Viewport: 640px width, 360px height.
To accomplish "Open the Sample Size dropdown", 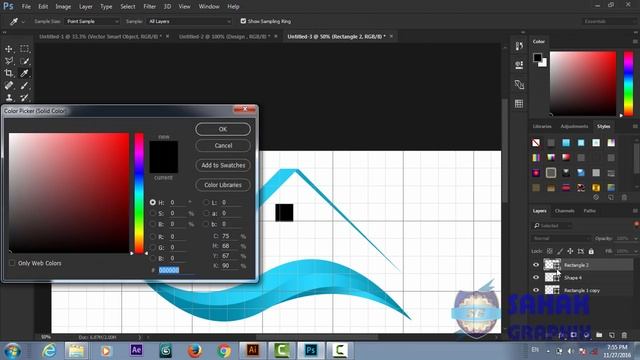I will pos(92,21).
